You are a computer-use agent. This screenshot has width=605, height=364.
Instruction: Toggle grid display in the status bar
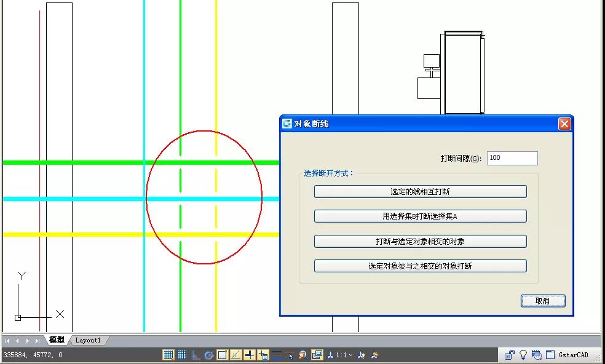click(182, 355)
